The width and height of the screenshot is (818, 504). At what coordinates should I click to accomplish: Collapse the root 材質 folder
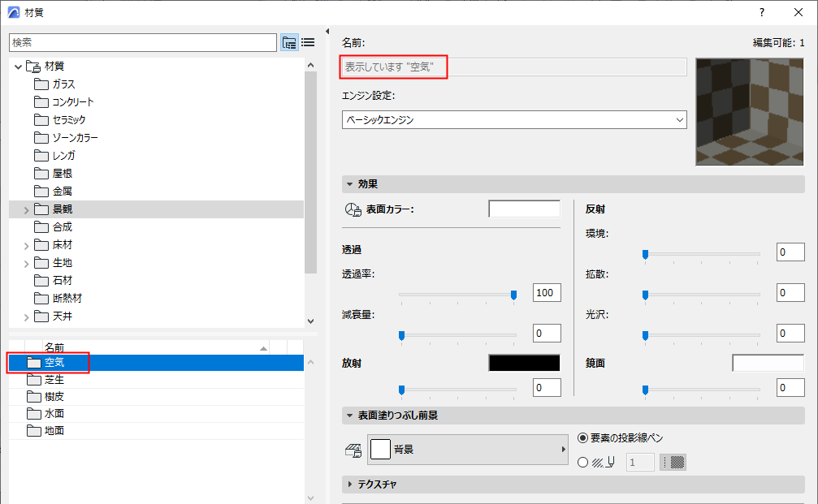tap(18, 67)
